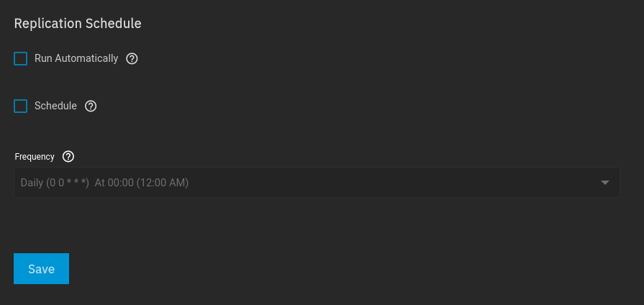The width and height of the screenshot is (644, 305).
Task: Click the word 'Save' on blue button
Action: pos(41,269)
